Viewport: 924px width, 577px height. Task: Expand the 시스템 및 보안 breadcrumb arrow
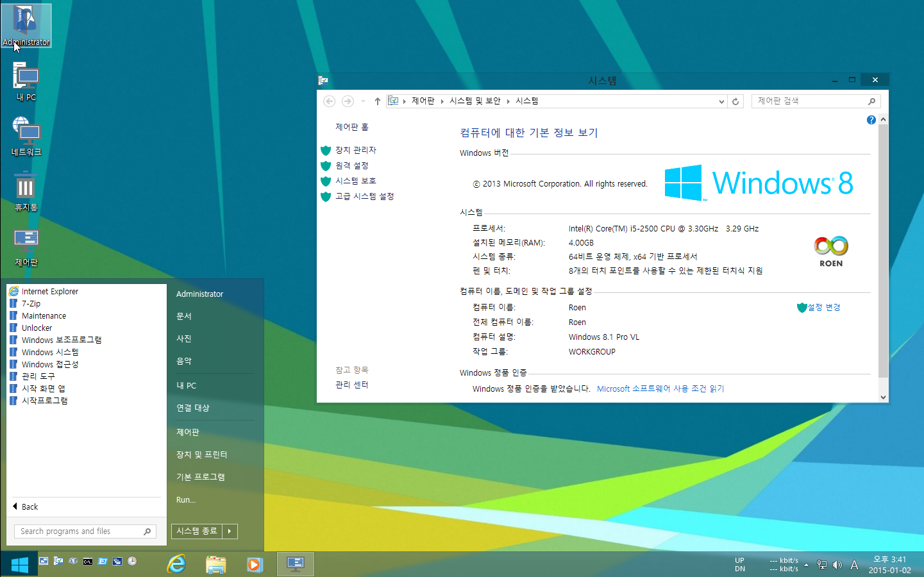[x=508, y=101]
